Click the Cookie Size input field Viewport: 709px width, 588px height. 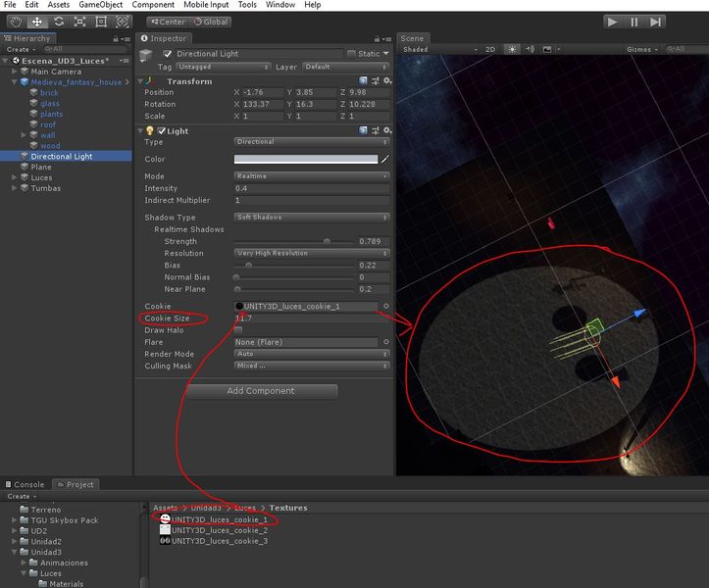(312, 318)
